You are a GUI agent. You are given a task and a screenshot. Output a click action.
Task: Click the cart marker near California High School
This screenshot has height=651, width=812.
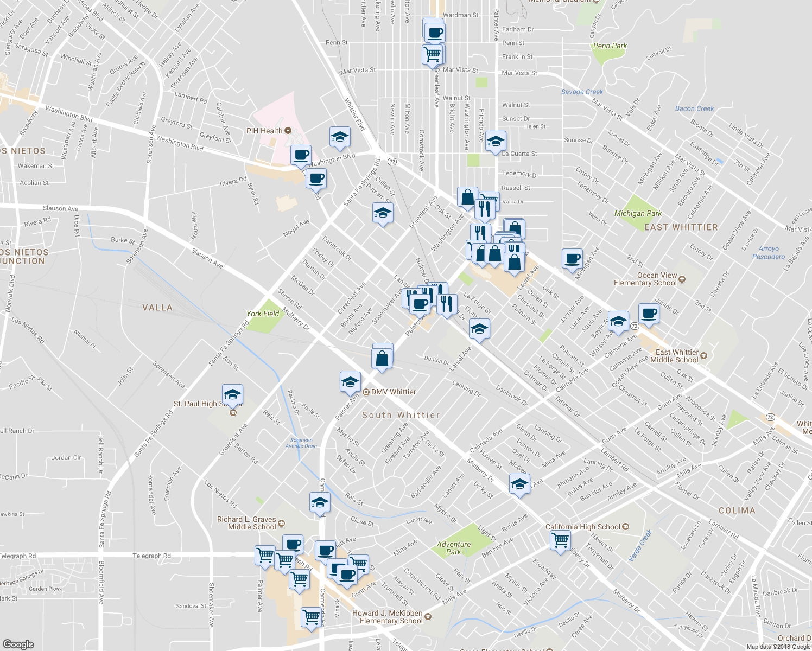pyautogui.click(x=560, y=541)
